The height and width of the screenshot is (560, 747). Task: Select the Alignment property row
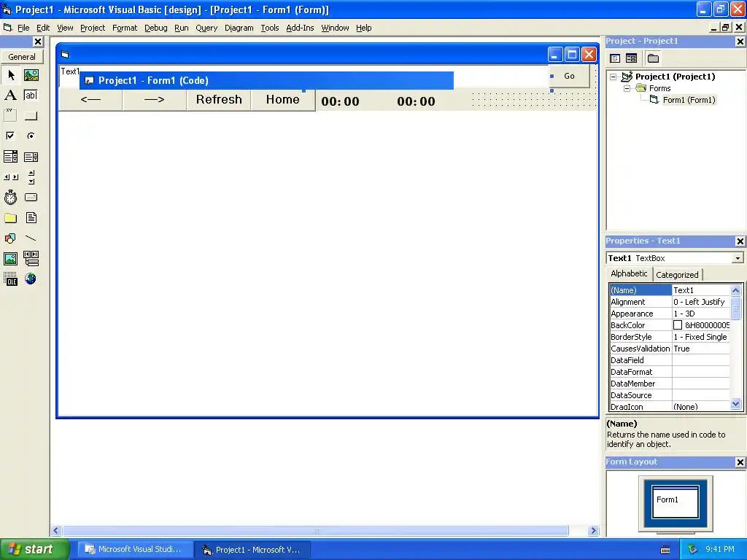670,302
